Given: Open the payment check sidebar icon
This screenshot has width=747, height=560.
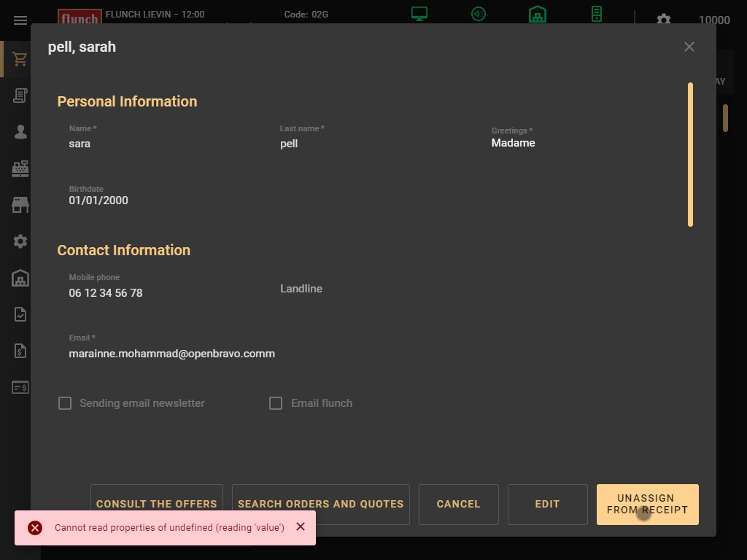Looking at the screenshot, I should 20,387.
